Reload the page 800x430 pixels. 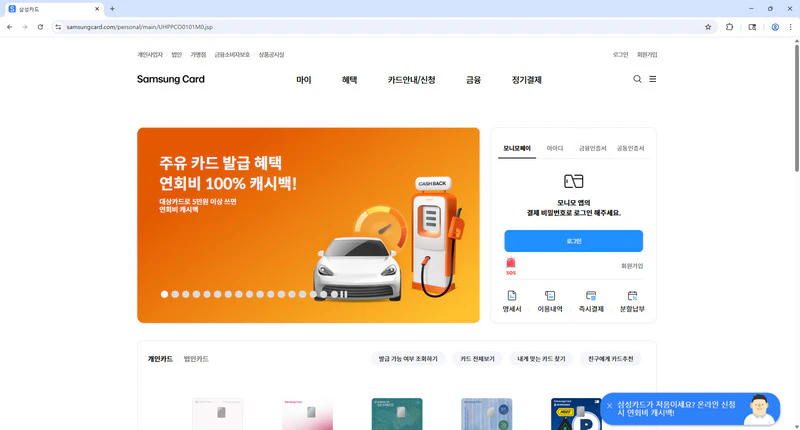coord(40,27)
